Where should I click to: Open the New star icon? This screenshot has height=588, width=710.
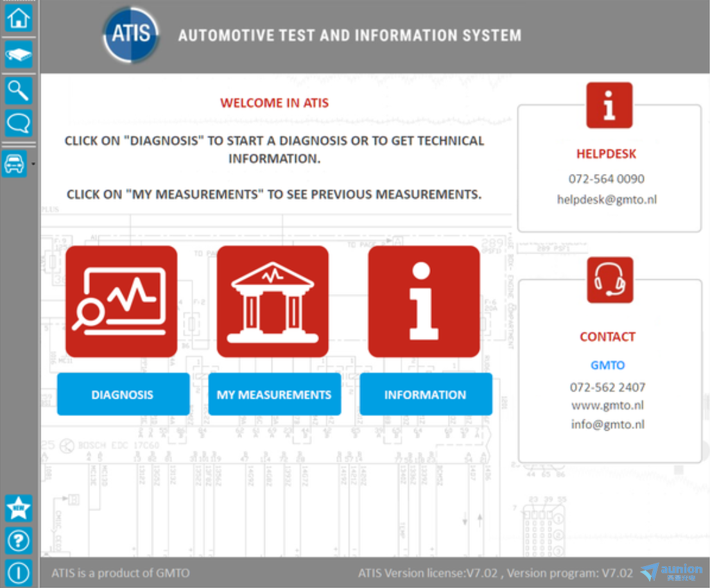19,508
